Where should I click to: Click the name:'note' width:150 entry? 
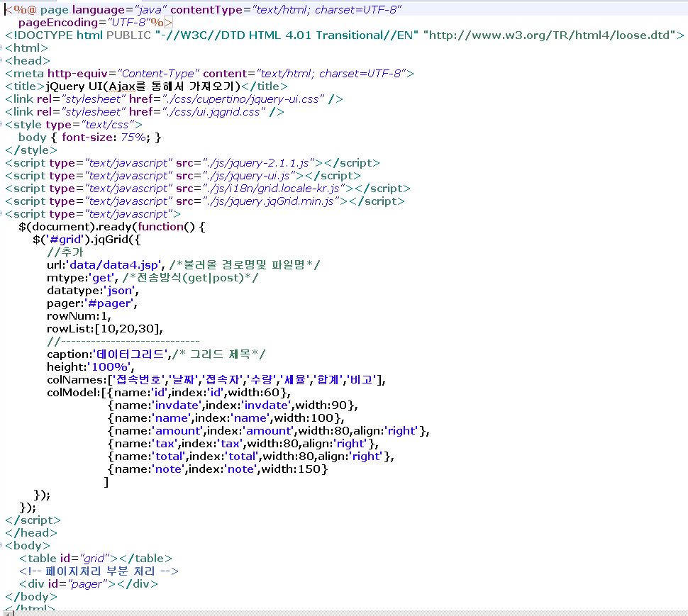218,469
